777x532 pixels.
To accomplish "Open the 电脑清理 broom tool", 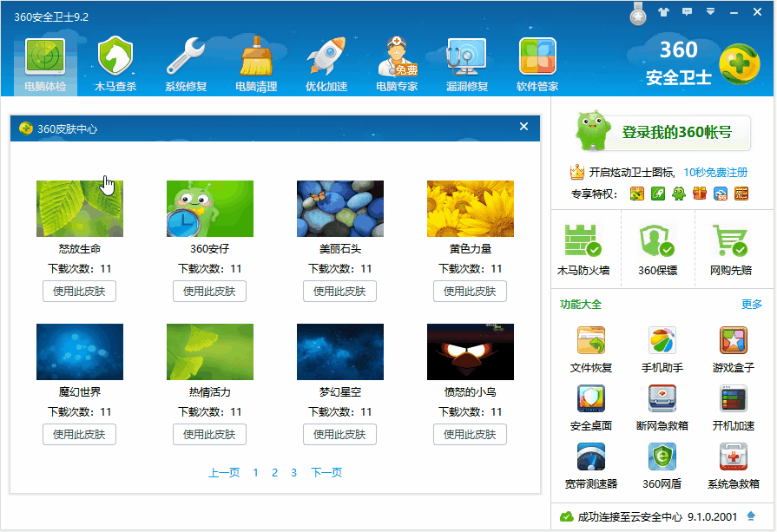I will (256, 65).
